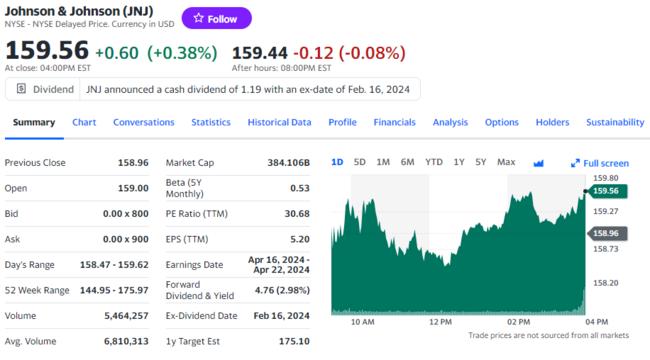Go to the Financials tab
The image size is (650, 360).
[x=394, y=122]
